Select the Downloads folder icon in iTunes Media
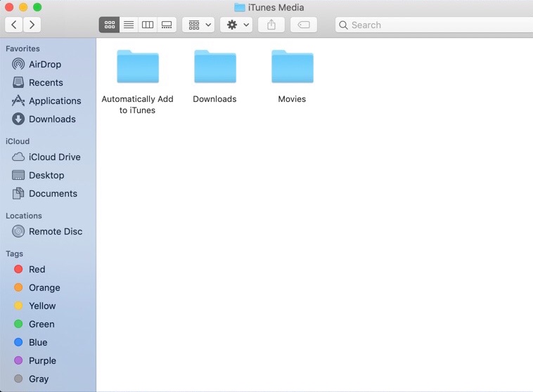533x392 pixels. point(215,67)
